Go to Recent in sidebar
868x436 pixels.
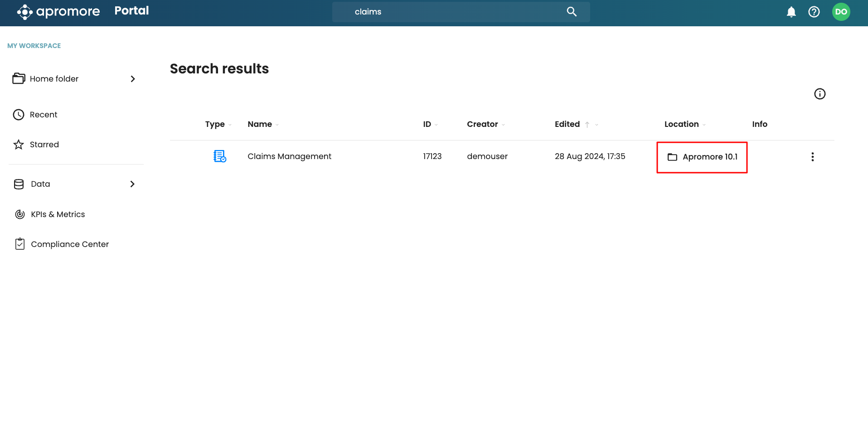[x=44, y=115]
